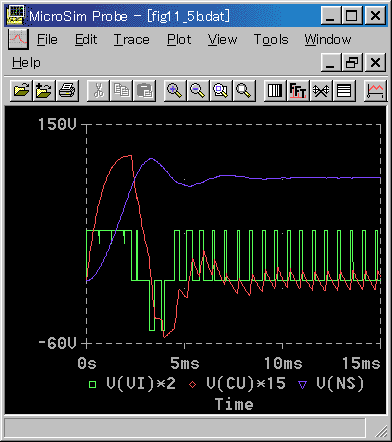Click the Zoom Fit magnifier icon

pos(244,91)
